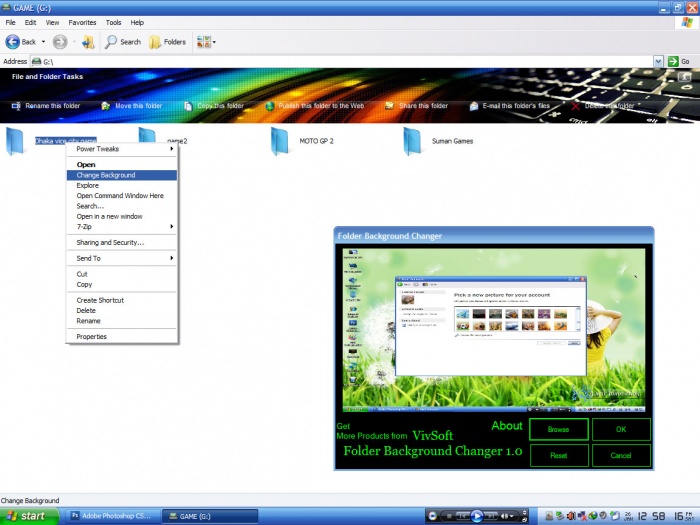This screenshot has width=700, height=525.
Task: Choose Properties in the context menu
Action: [x=121, y=337]
